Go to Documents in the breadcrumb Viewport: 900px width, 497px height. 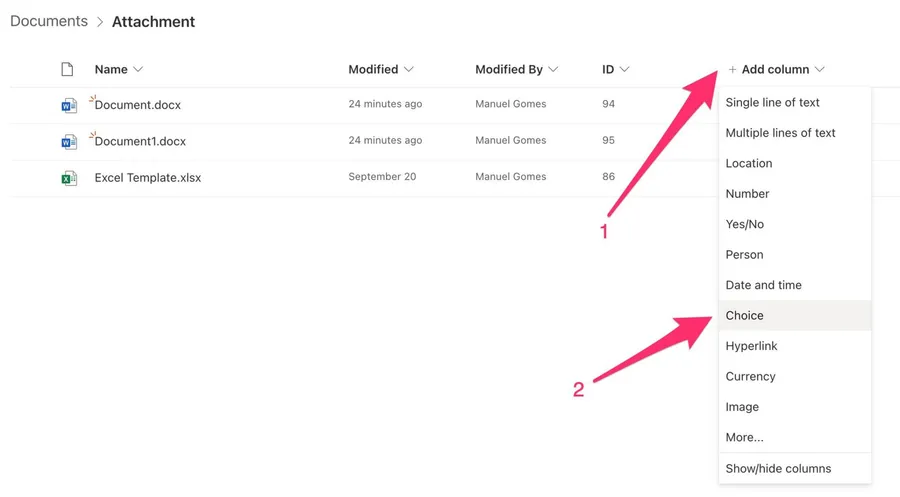pos(49,22)
